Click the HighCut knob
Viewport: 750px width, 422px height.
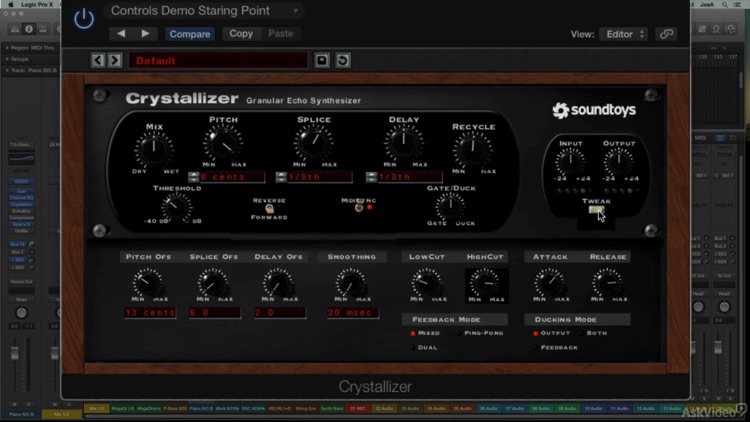485,282
